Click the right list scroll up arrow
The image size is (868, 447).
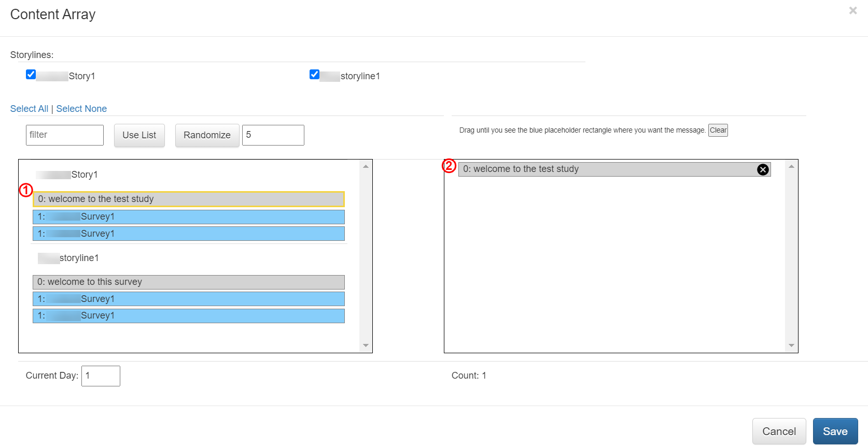click(x=791, y=166)
